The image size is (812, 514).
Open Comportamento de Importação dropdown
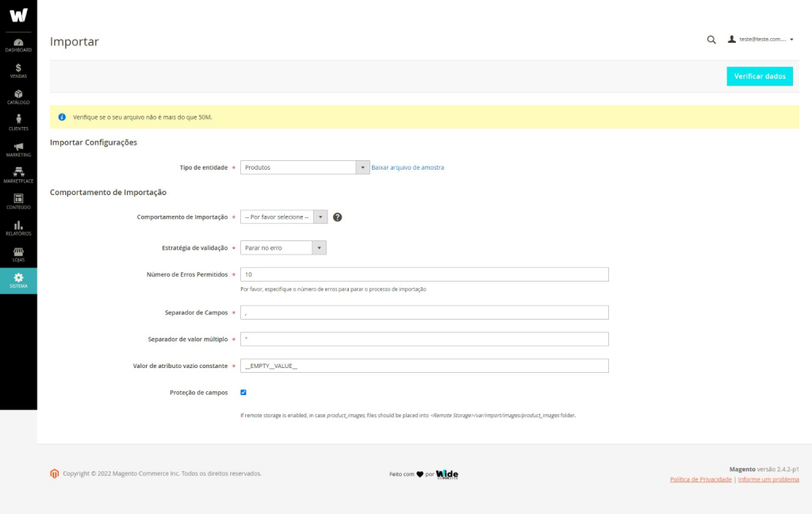(x=283, y=217)
